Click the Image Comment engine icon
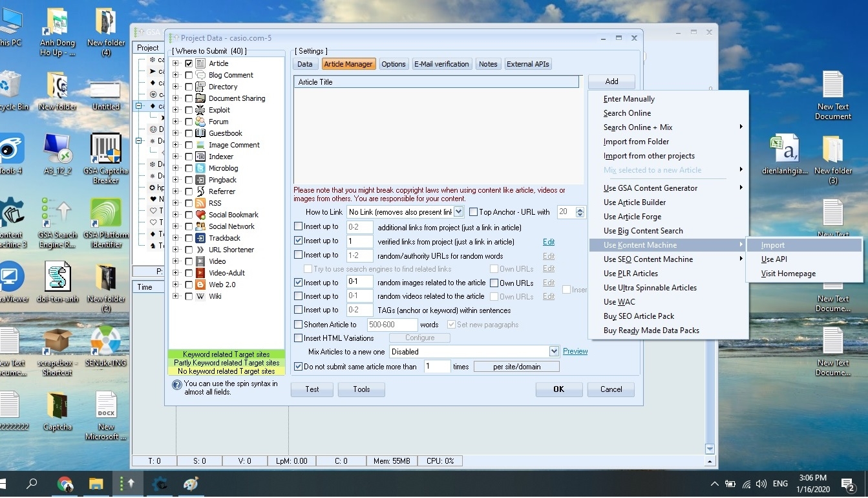The height and width of the screenshot is (498, 868). point(200,145)
